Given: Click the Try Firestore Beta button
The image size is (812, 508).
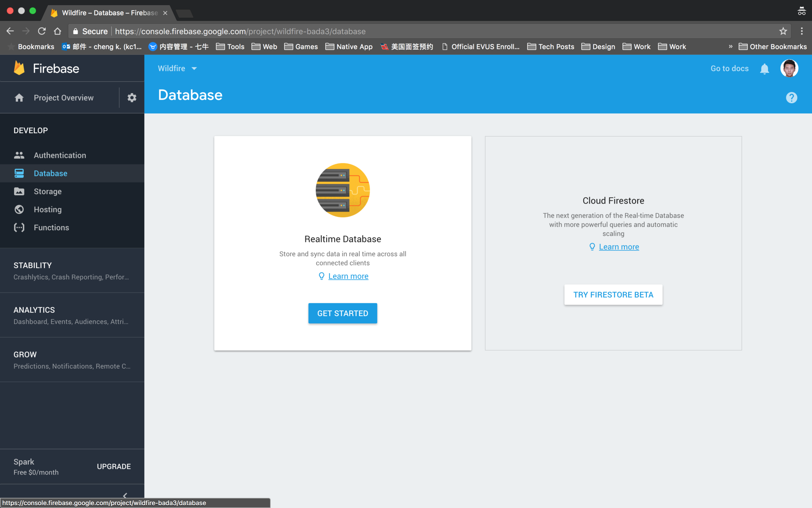Looking at the screenshot, I should 613,295.
